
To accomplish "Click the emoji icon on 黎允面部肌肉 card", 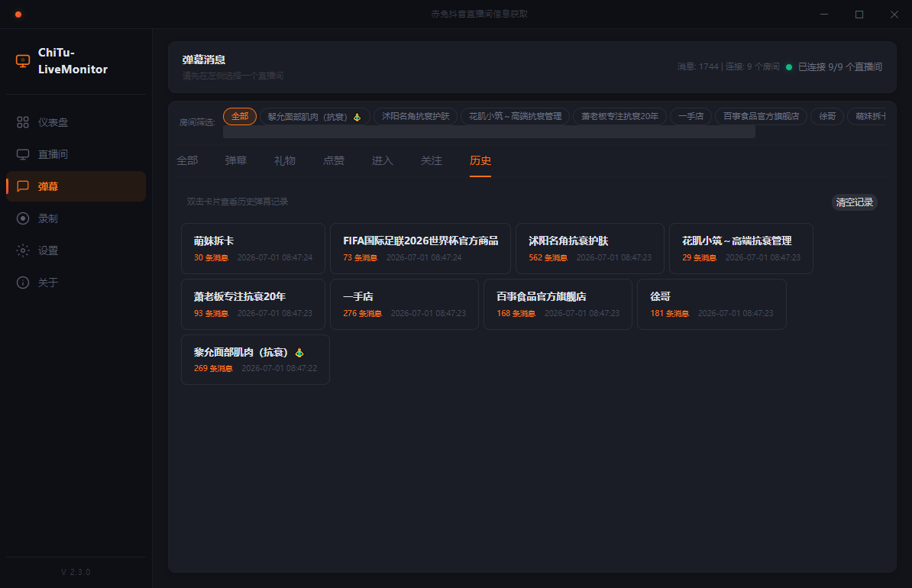I will tap(299, 353).
